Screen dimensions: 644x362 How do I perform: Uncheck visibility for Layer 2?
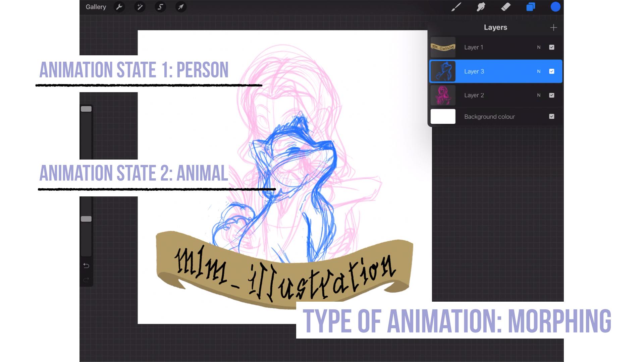pyautogui.click(x=551, y=95)
